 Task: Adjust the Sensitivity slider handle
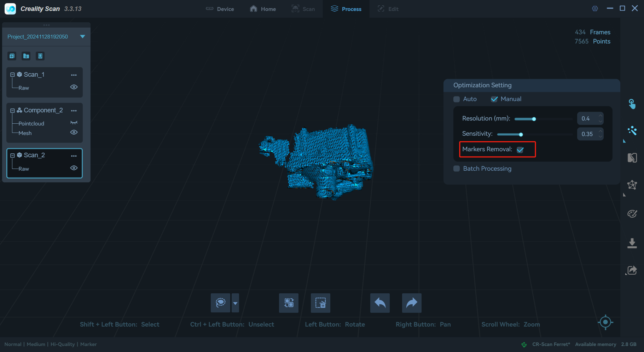pos(521,134)
